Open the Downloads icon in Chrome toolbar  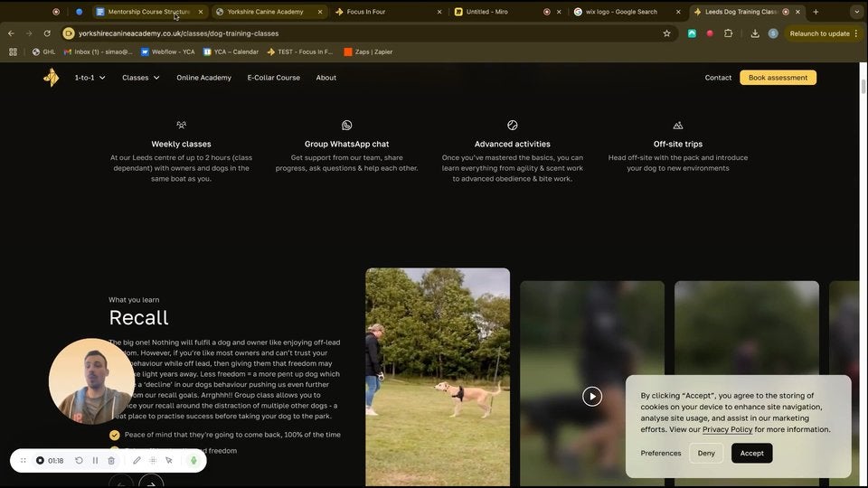[x=754, y=33]
